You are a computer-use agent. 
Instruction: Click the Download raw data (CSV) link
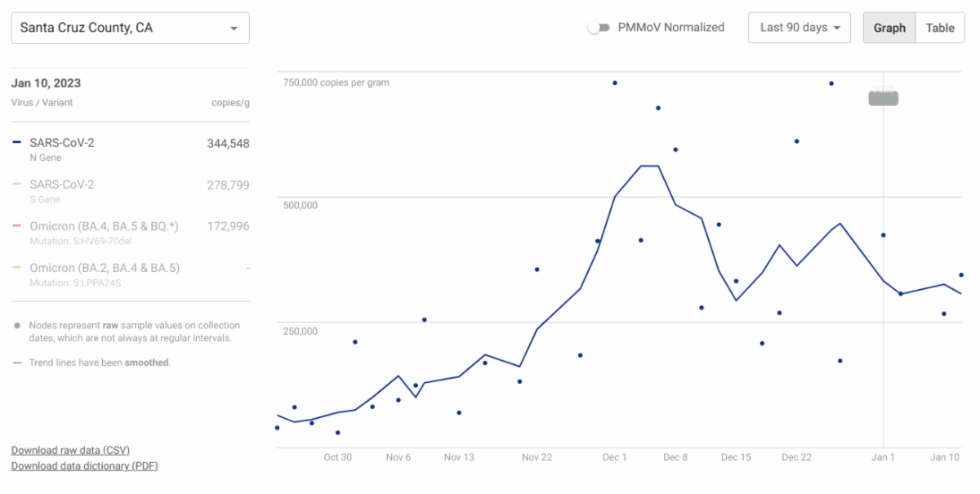70,450
